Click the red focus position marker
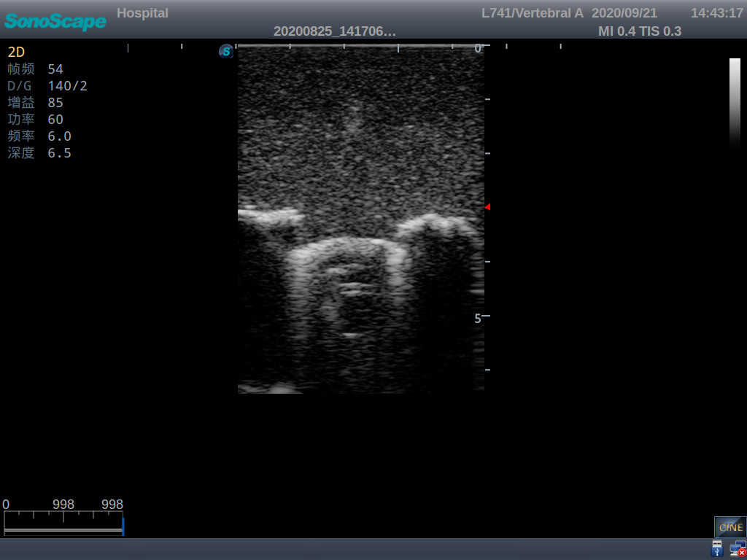This screenshot has height=560, width=747. [x=487, y=206]
